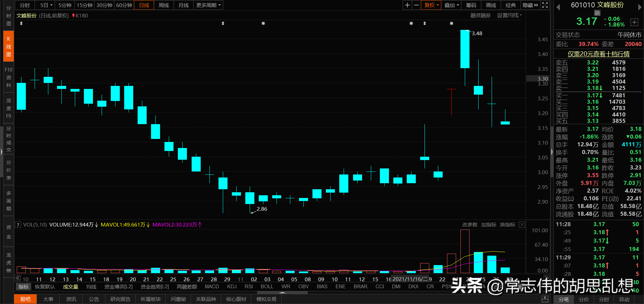Click the double-chevron chart scrollbar arrow
The height and width of the screenshot is (304, 644).
[x=17, y=278]
